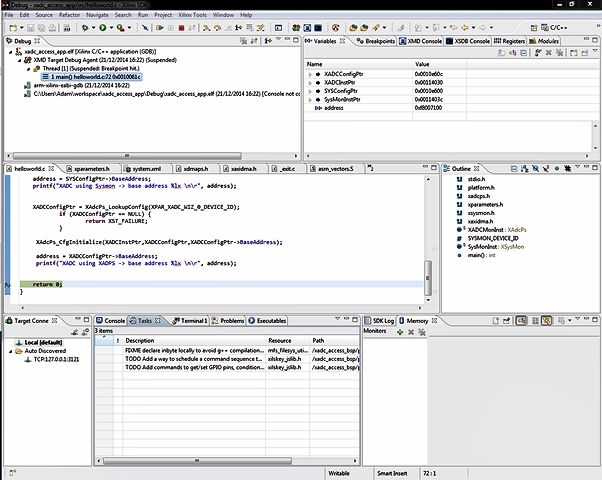The image size is (602, 480).
Task: Toggle Show Logical Structure in Variables view
Action: (x=512, y=53)
